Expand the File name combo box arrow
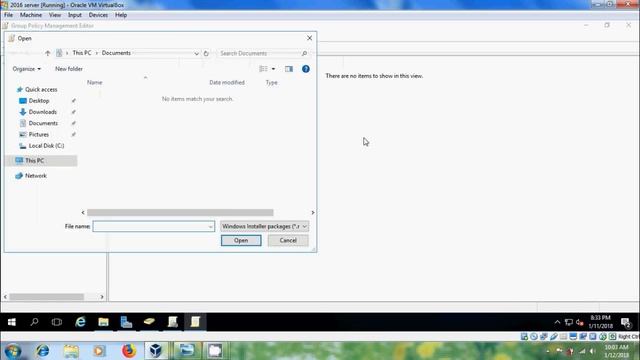 pyautogui.click(x=211, y=227)
